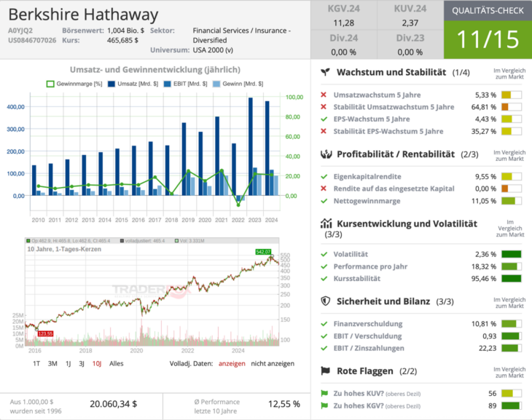
Task: Click the green flag beside Zu hohes KUV?
Action: [324, 393]
